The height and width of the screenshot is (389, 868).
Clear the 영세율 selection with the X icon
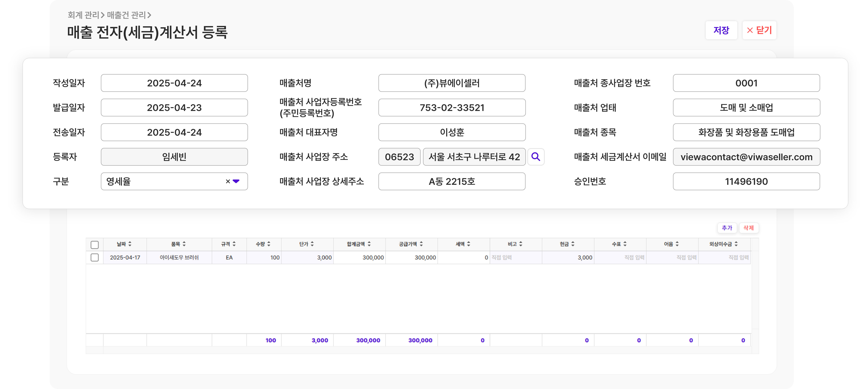(228, 181)
